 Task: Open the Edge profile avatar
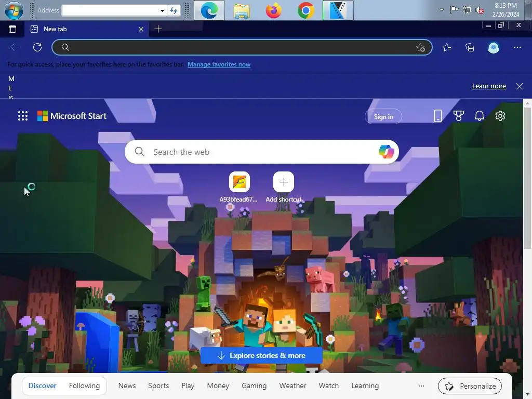[x=494, y=47]
